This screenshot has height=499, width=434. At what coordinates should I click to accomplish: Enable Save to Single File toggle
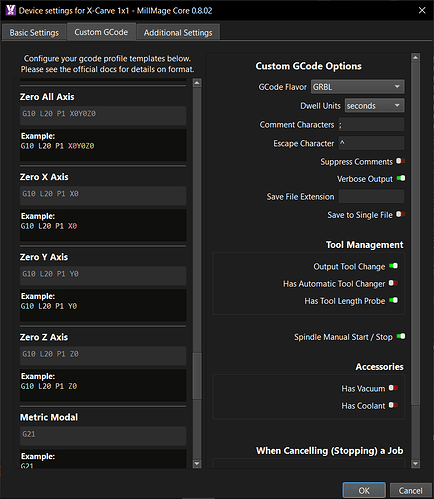[x=400, y=214]
